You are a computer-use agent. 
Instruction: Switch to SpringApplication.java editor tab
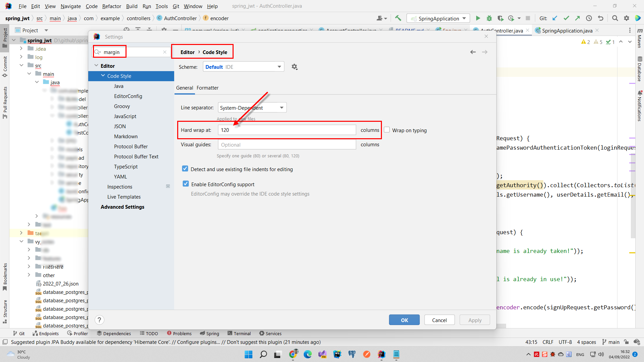pos(567,31)
